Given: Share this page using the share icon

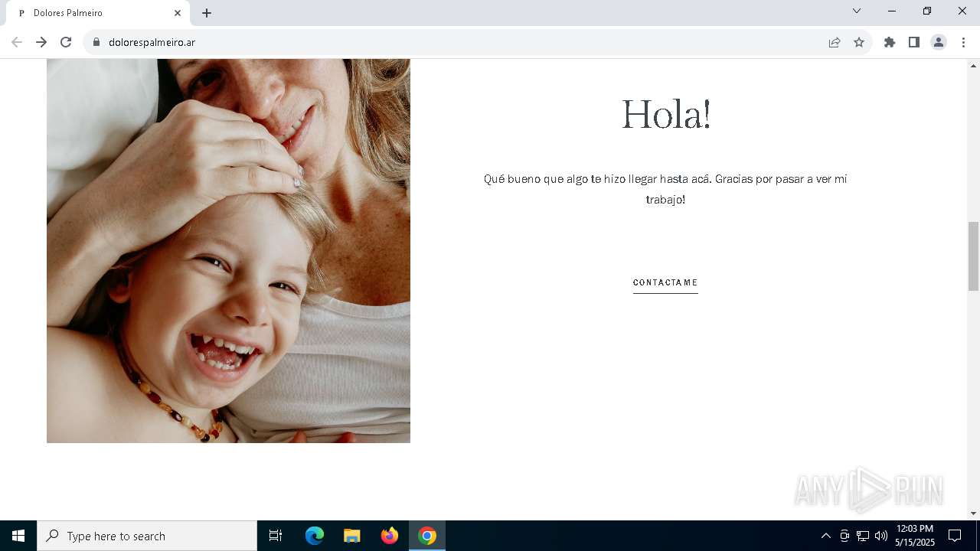Looking at the screenshot, I should pyautogui.click(x=835, y=42).
